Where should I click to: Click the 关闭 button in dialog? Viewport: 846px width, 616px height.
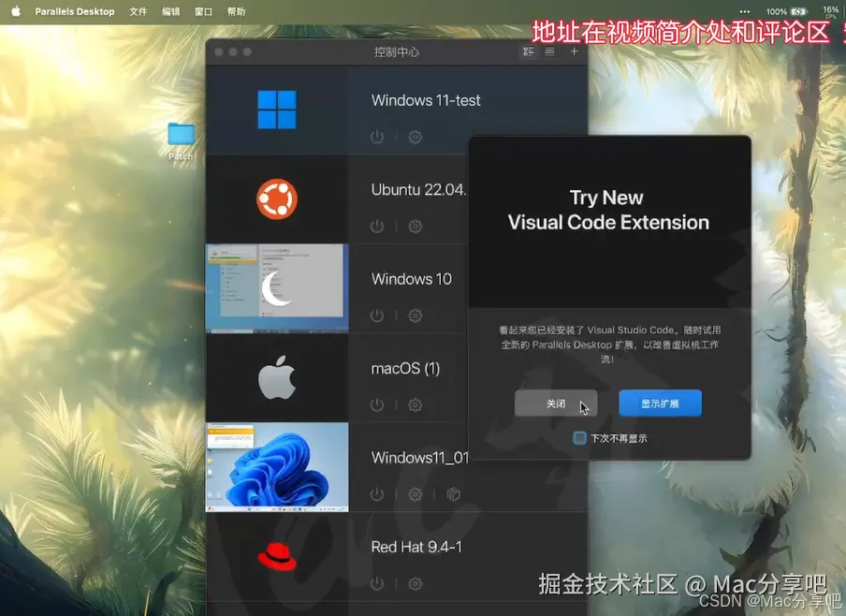(x=556, y=403)
